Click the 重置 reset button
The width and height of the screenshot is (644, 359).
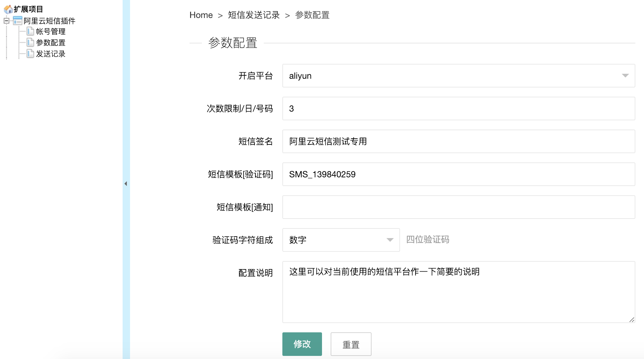click(351, 344)
